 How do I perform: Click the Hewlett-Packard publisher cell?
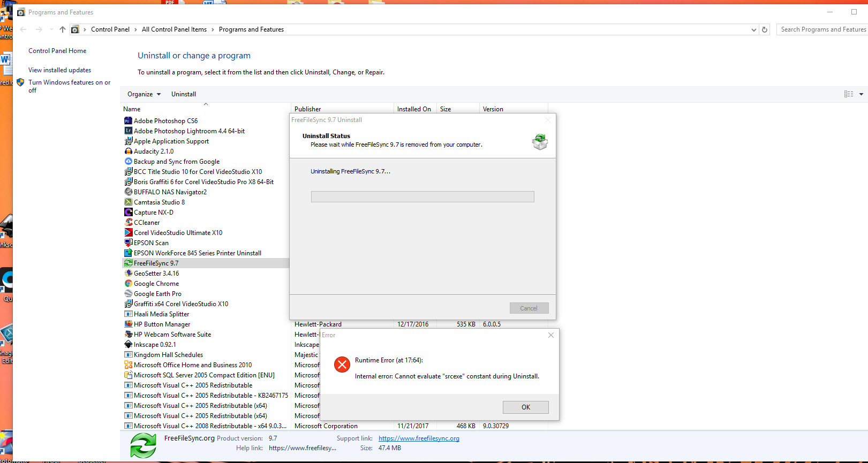click(318, 324)
